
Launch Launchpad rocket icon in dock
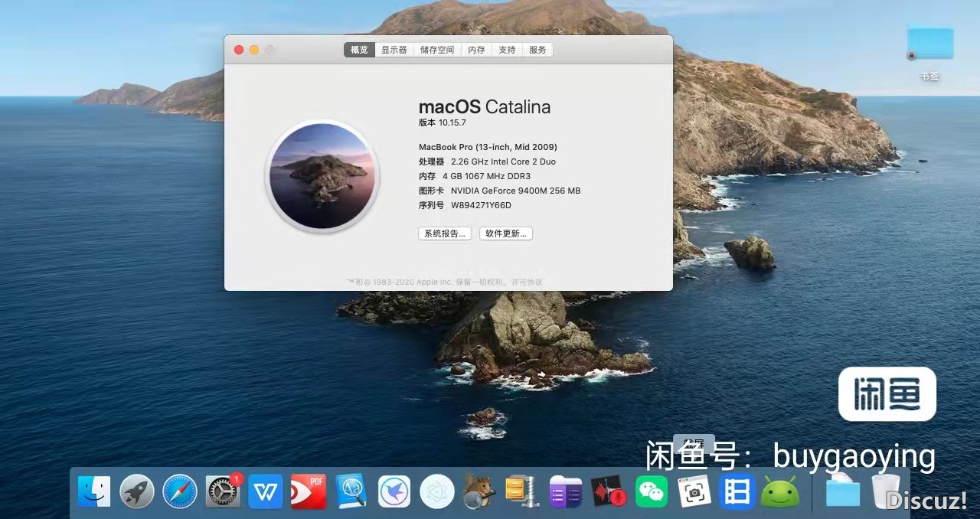(x=137, y=491)
